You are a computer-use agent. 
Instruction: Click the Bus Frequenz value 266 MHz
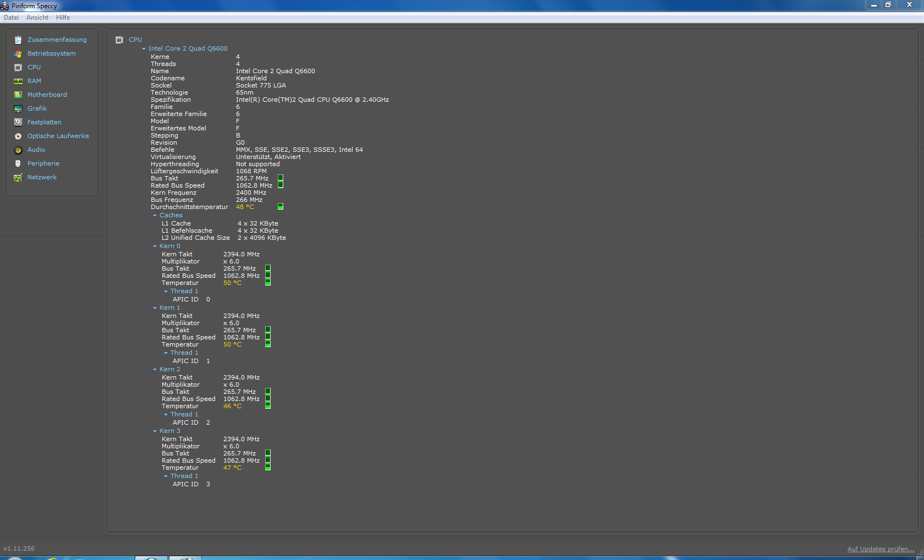point(249,200)
